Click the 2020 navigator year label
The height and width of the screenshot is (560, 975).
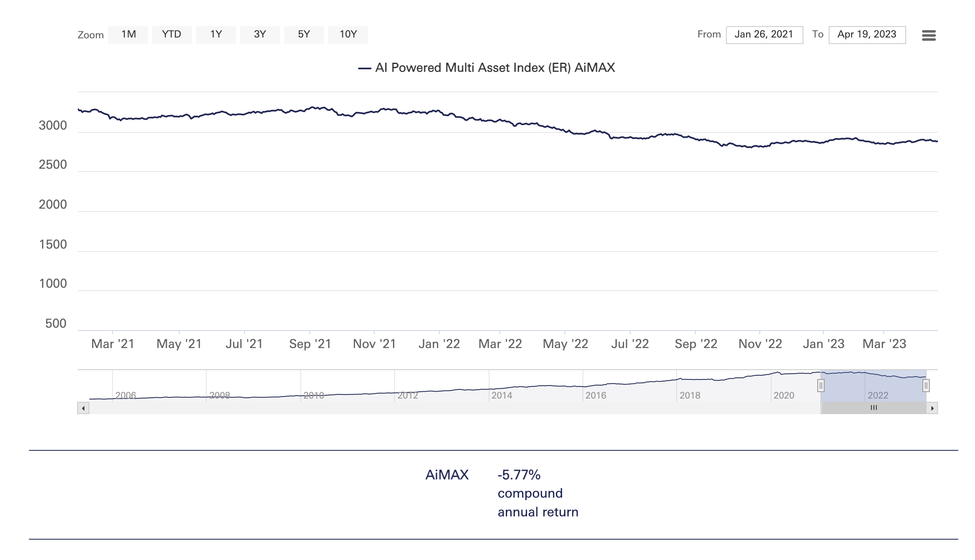point(784,395)
